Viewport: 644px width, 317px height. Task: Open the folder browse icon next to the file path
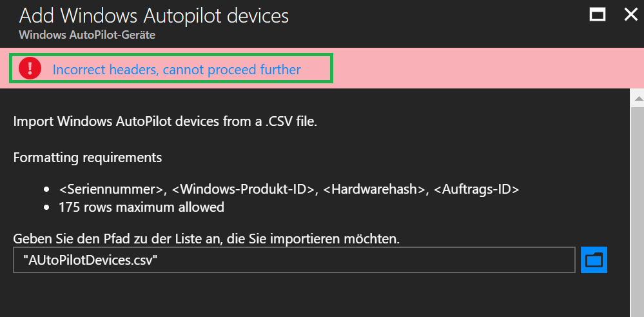coord(593,260)
